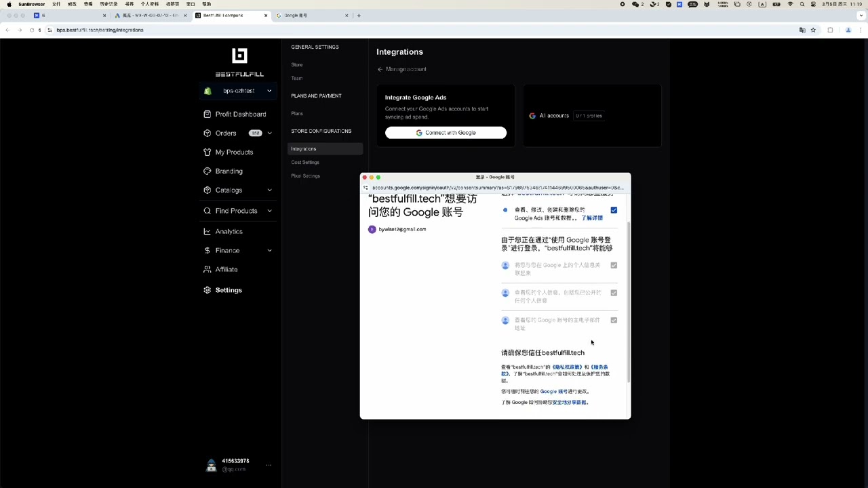
Task: Open Analytics chart icon
Action: (208, 231)
